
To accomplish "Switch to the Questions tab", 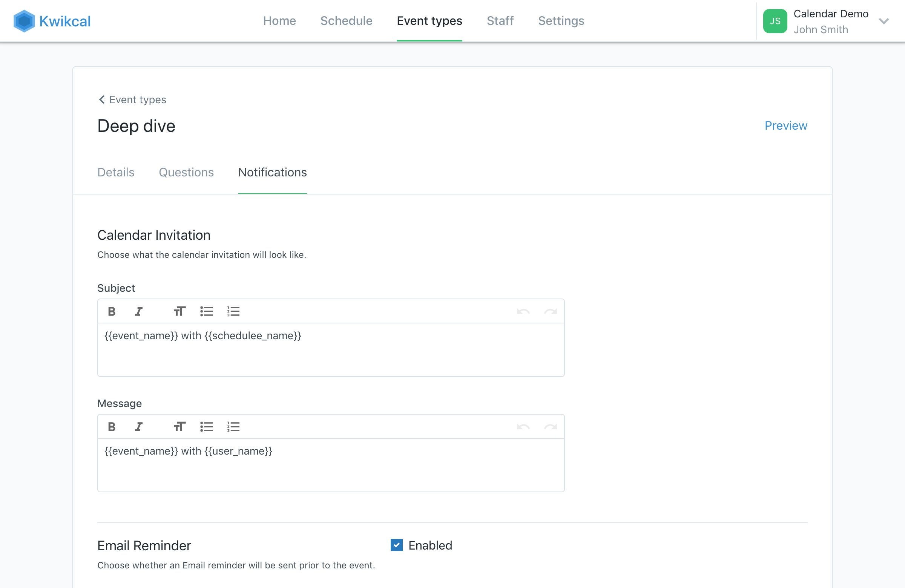I will [186, 172].
